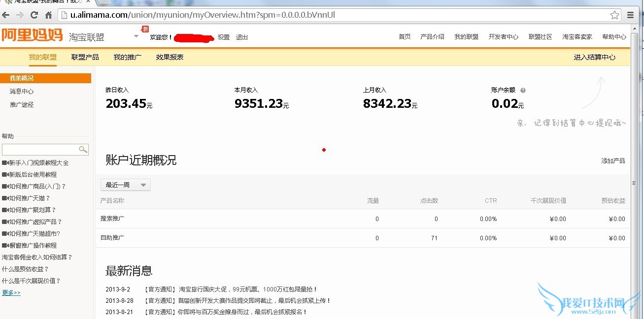This screenshot has height=319, width=644.
Task: Click the 设置 link
Action: tap(224, 37)
